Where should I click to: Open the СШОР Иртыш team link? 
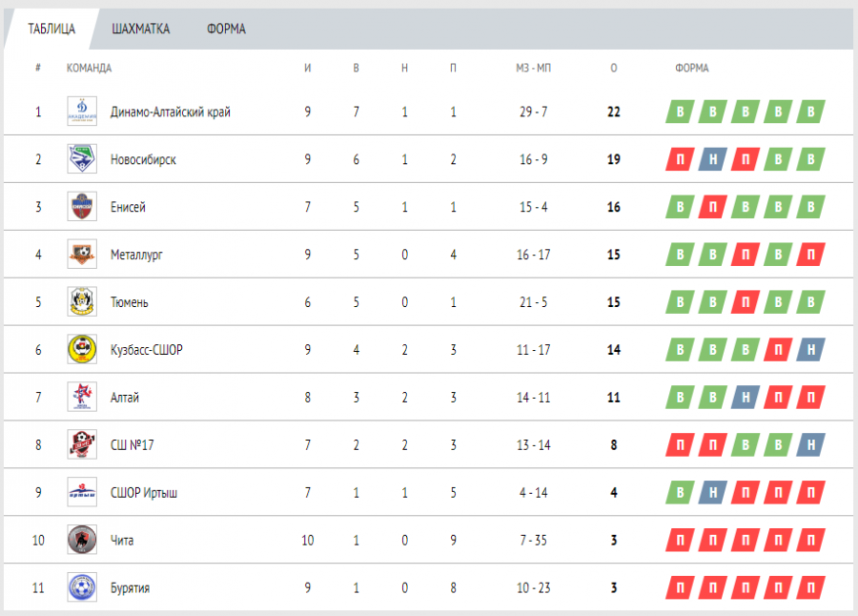[144, 493]
